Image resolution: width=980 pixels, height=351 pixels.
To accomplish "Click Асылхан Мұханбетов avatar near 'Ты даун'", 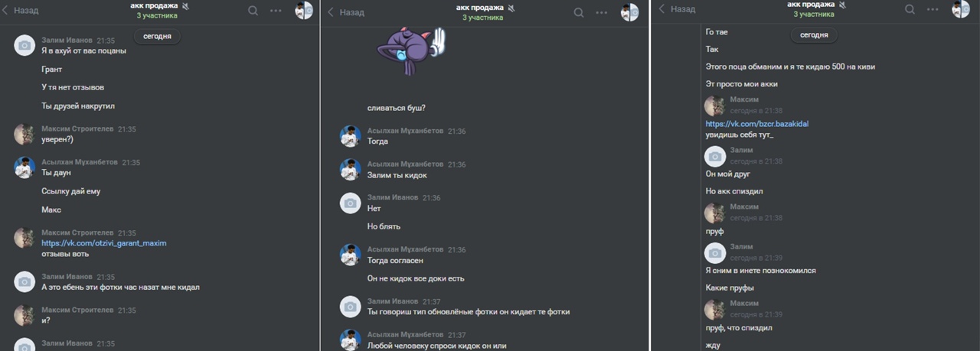I will coord(24,167).
